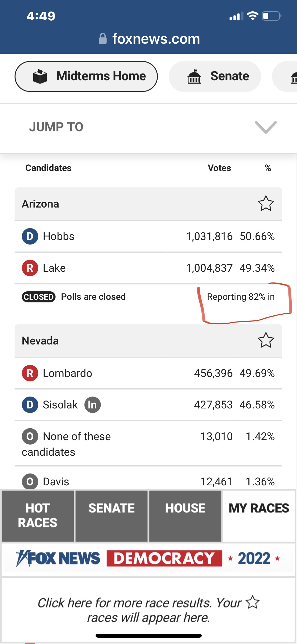The height and width of the screenshot is (644, 297).
Task: Expand the JUMP TO dropdown chevron
Action: 266,127
